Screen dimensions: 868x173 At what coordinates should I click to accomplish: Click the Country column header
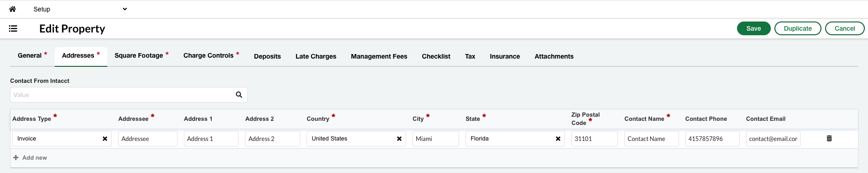pos(318,119)
